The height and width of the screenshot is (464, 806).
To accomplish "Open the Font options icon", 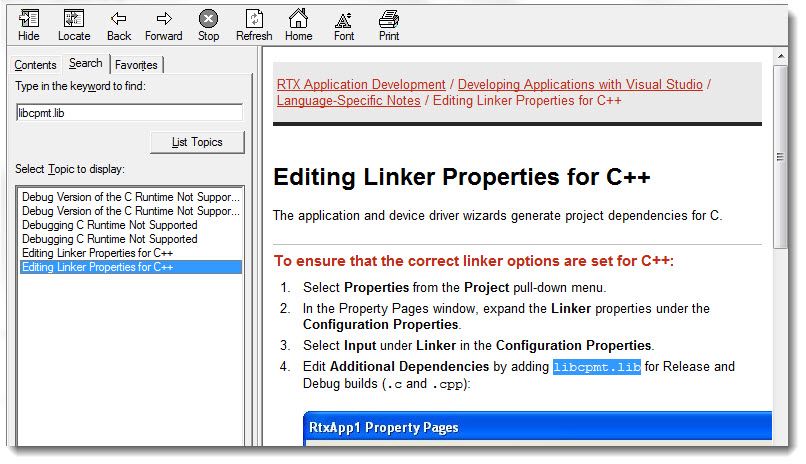I will point(344,24).
